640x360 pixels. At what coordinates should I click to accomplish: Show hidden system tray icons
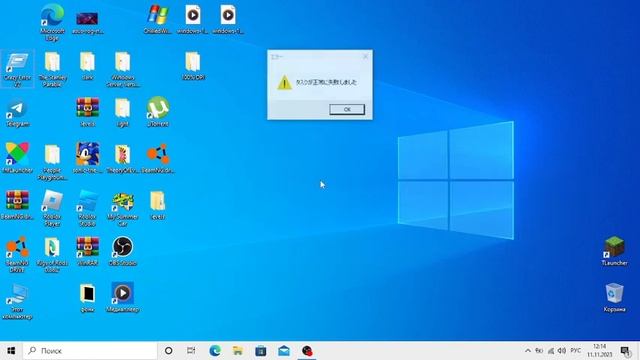coord(528,351)
